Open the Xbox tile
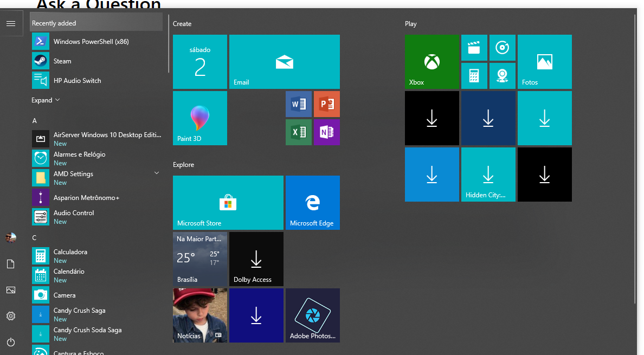Image resolution: width=644 pixels, height=355 pixels. (432, 62)
